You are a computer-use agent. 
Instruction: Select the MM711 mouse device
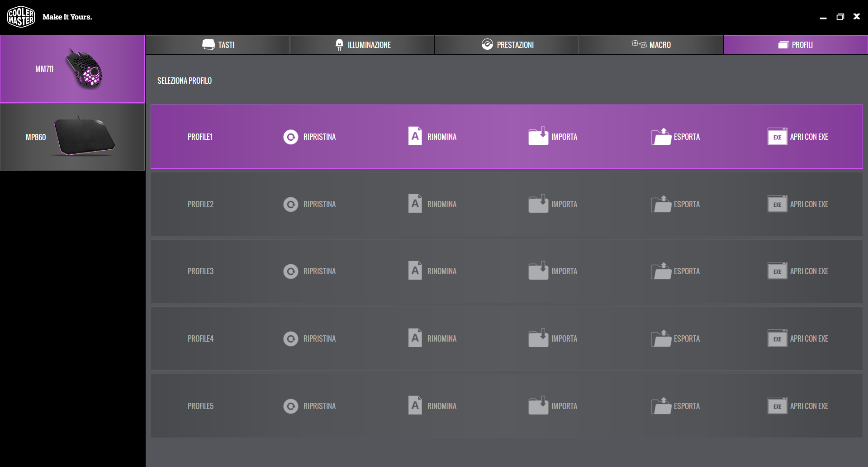pyautogui.click(x=72, y=69)
